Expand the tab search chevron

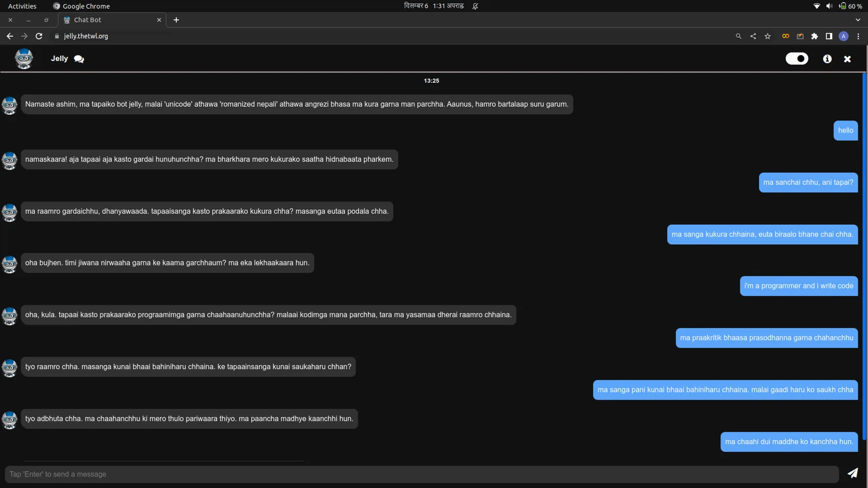click(x=858, y=20)
